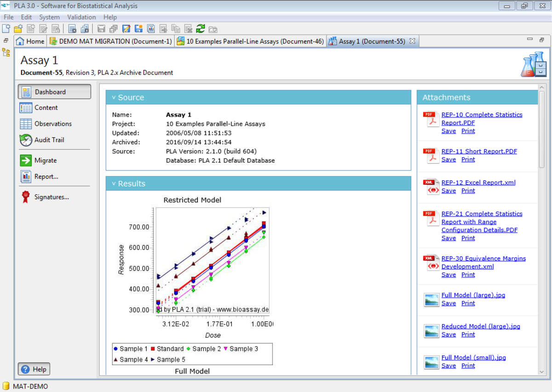Open REP-12 Excel Report.xml link
Viewport: 552px width, 392px height.
click(478, 182)
